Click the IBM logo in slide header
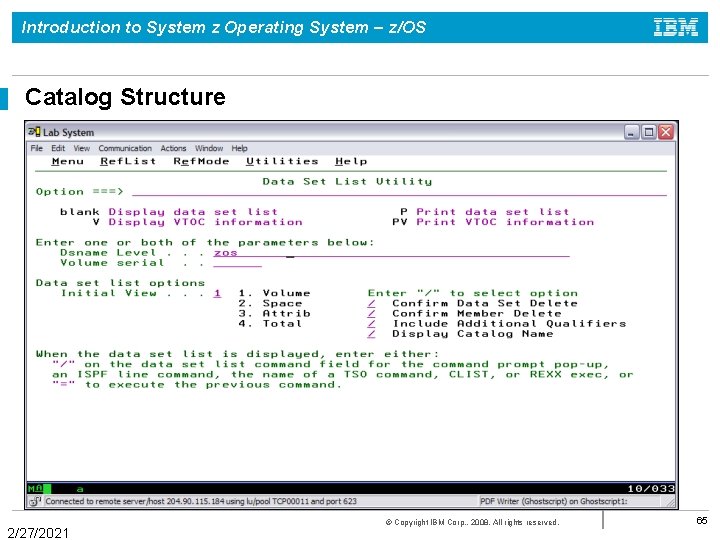This screenshot has height=540, width=720. (675, 27)
